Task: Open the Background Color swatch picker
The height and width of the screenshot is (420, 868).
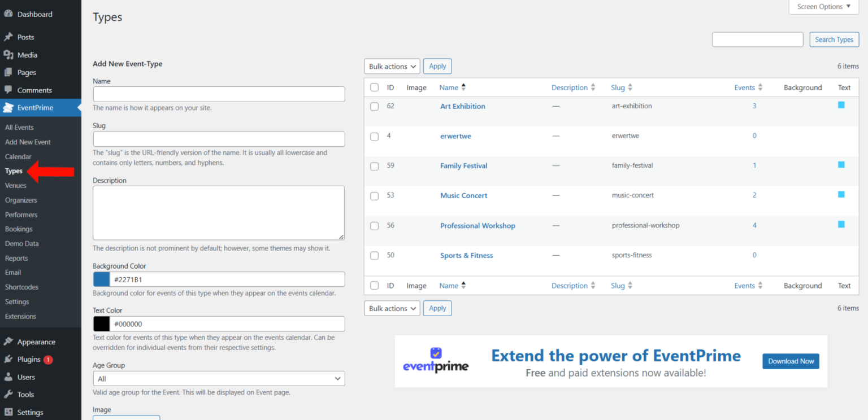Action: click(x=102, y=279)
